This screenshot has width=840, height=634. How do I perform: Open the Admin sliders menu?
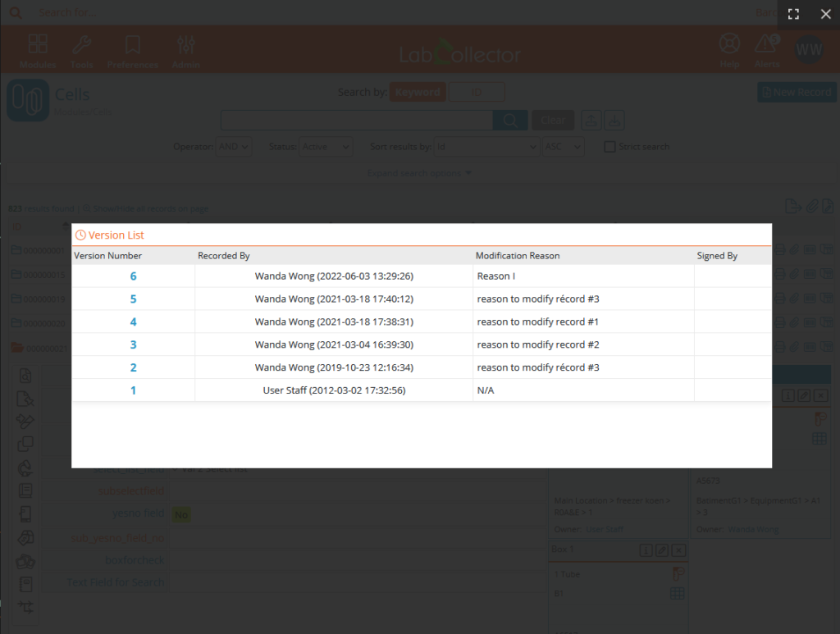186,51
